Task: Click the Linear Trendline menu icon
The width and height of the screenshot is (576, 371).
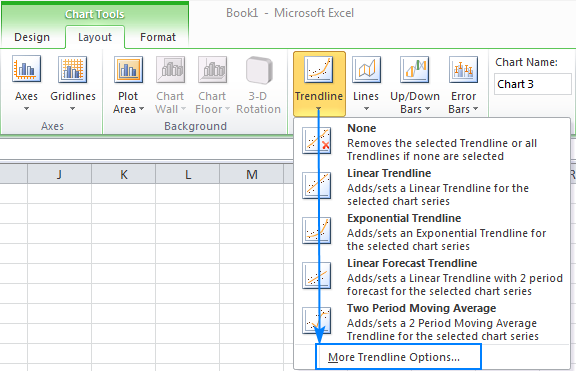Action: coord(316,186)
